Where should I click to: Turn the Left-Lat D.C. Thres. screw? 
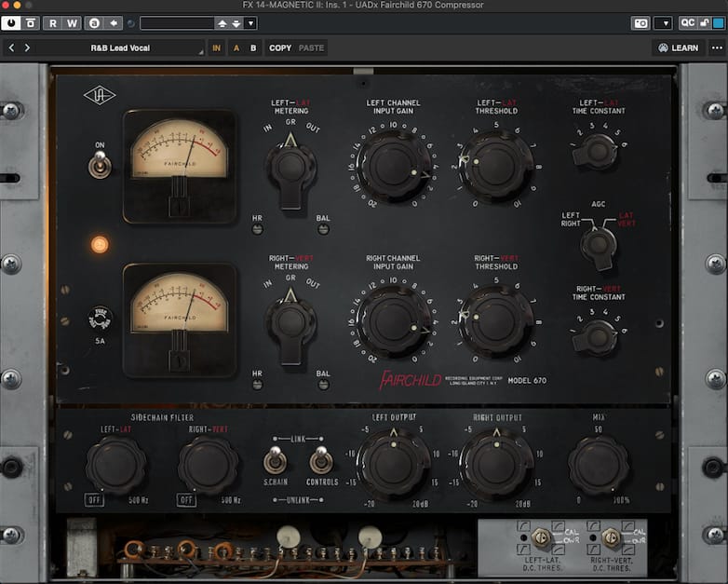pyautogui.click(x=541, y=537)
